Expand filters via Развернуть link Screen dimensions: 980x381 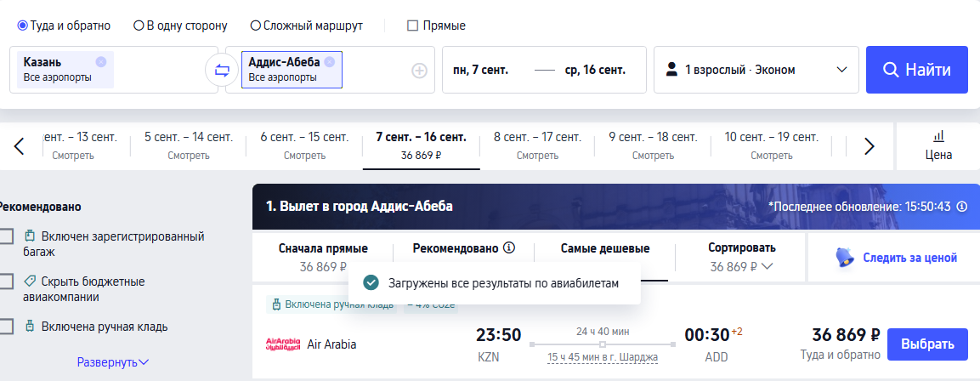[x=113, y=362]
